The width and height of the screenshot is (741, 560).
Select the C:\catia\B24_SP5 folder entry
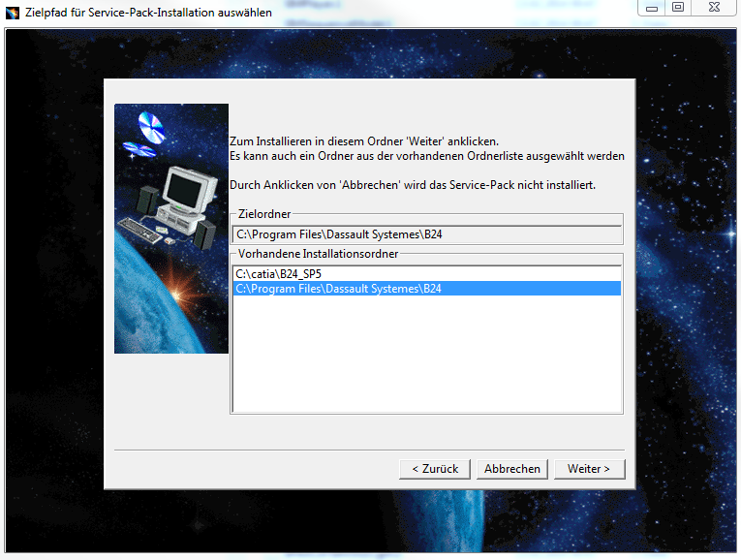click(427, 274)
